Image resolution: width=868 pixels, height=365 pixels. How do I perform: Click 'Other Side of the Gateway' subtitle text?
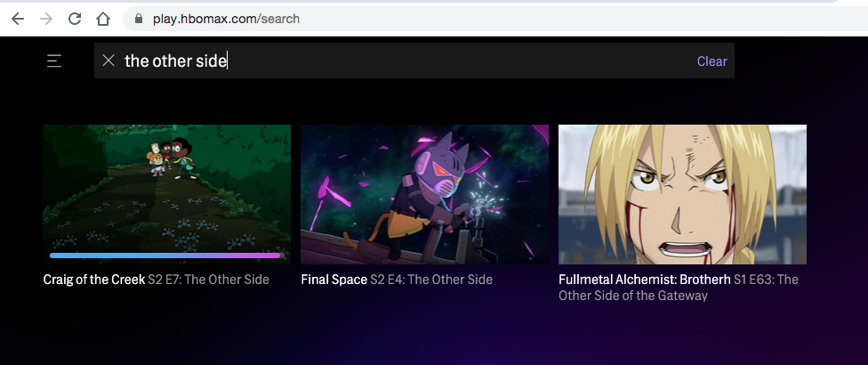point(632,296)
